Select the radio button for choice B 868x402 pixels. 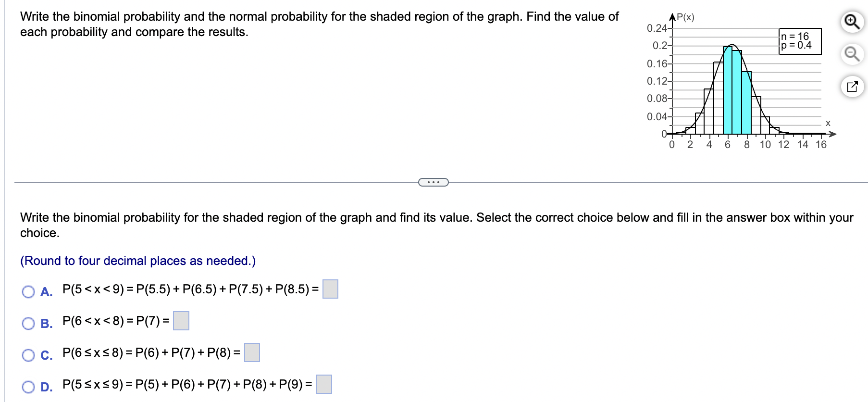28,324
